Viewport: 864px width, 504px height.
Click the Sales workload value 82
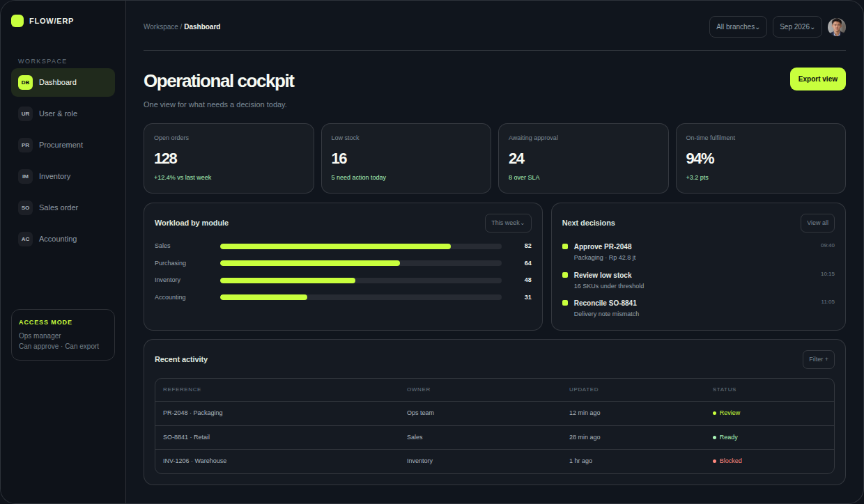527,246
